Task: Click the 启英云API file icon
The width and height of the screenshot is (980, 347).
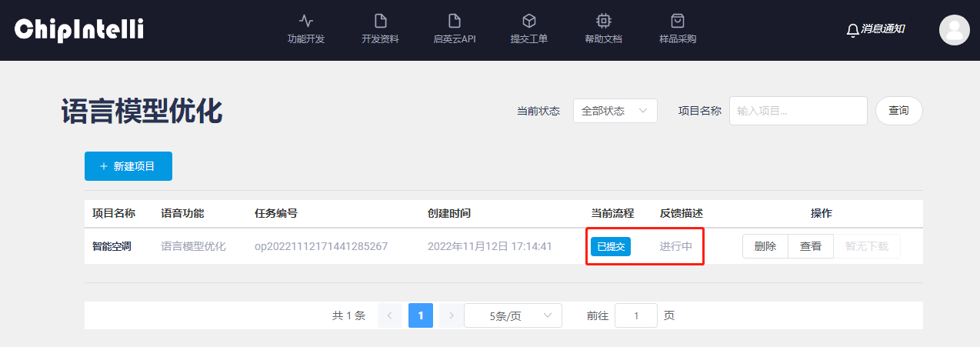Action: 455,21
